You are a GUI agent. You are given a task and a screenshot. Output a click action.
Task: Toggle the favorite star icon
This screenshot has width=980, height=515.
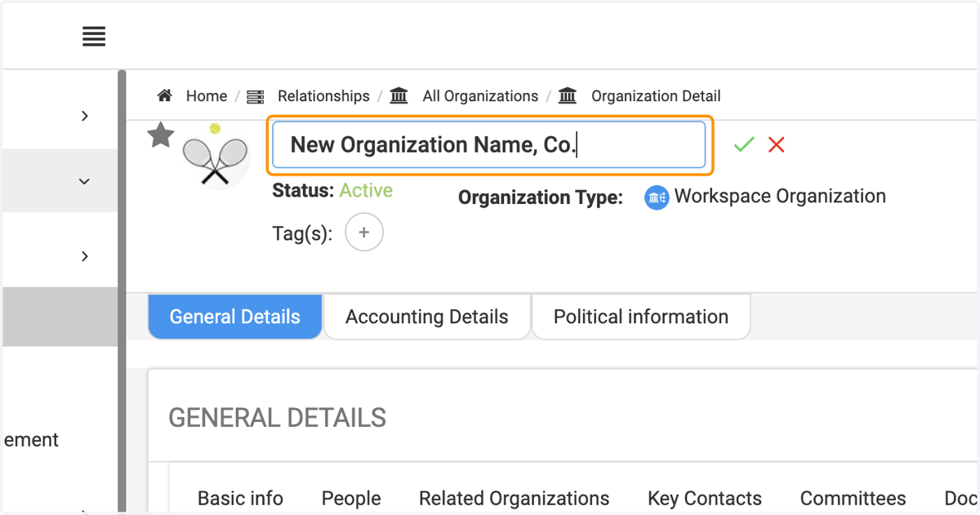tap(161, 135)
